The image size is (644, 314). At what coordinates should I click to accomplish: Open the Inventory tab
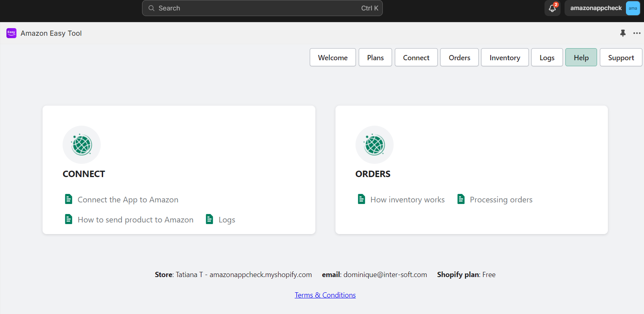[x=504, y=57]
